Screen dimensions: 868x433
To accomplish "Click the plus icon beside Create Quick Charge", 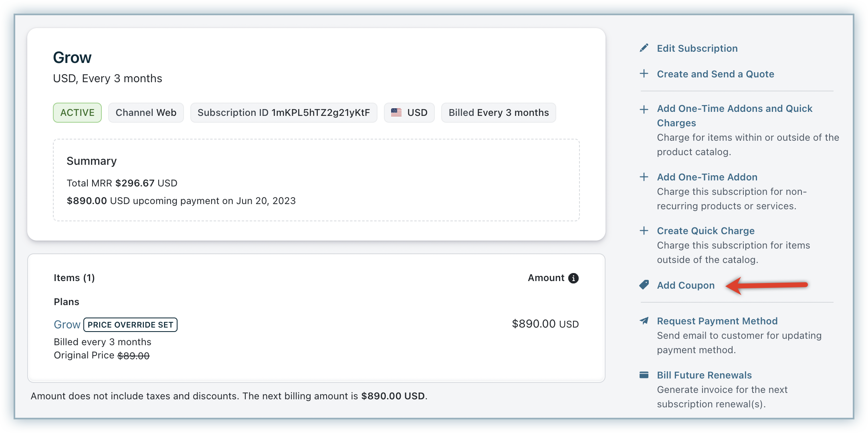I will coord(644,231).
